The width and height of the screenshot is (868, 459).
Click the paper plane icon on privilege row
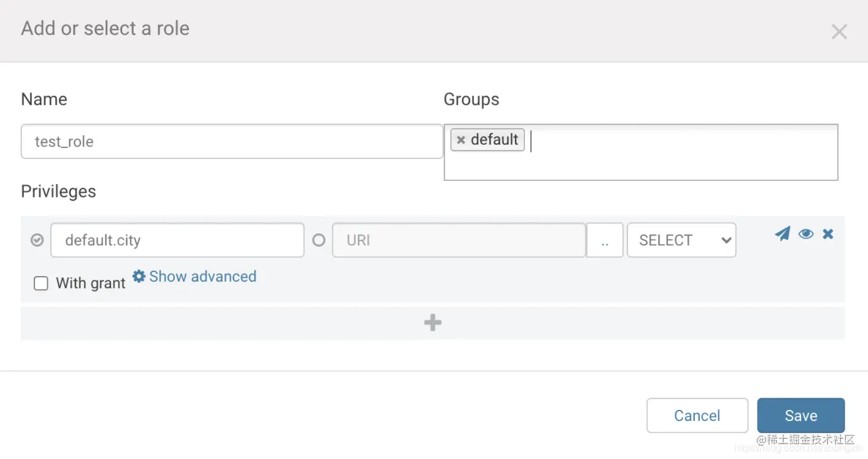pyautogui.click(x=782, y=234)
